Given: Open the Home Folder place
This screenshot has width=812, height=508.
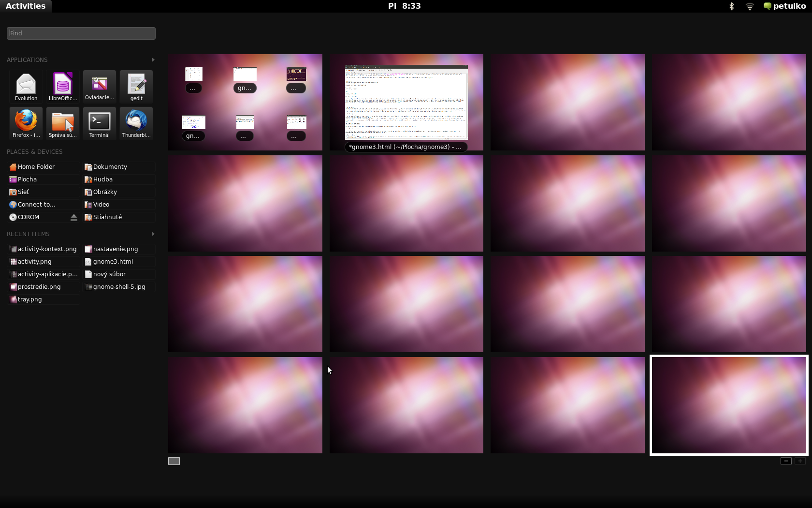Looking at the screenshot, I should pyautogui.click(x=36, y=167).
